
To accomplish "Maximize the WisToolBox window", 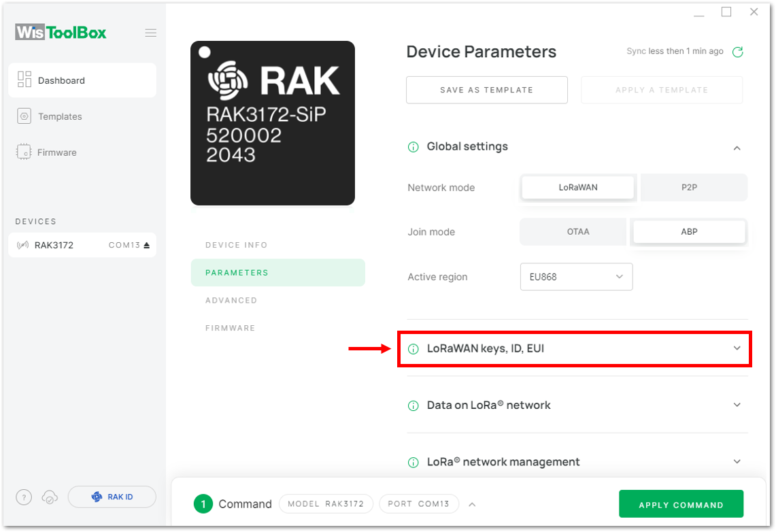I will (726, 12).
